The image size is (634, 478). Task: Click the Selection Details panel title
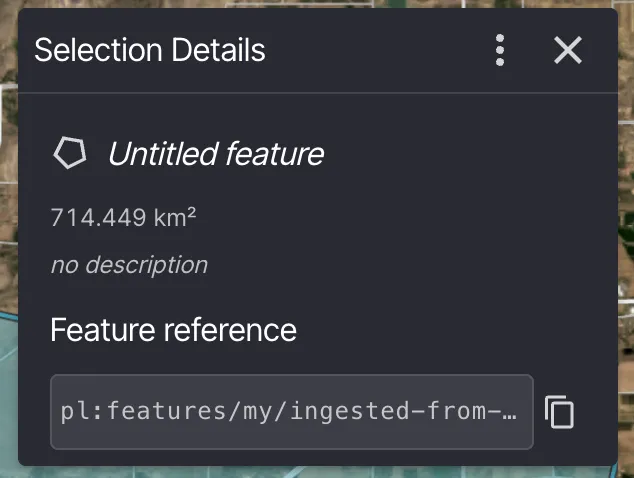tap(150, 50)
